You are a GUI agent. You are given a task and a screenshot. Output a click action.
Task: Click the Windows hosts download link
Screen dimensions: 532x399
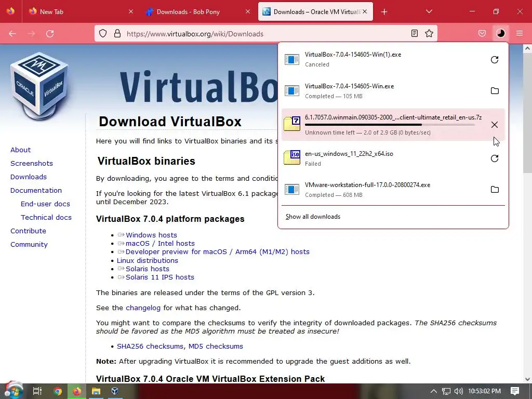pyautogui.click(x=151, y=235)
